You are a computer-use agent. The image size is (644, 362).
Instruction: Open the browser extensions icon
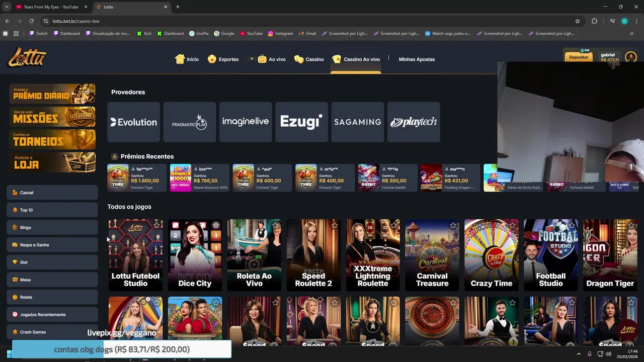pos(595,21)
